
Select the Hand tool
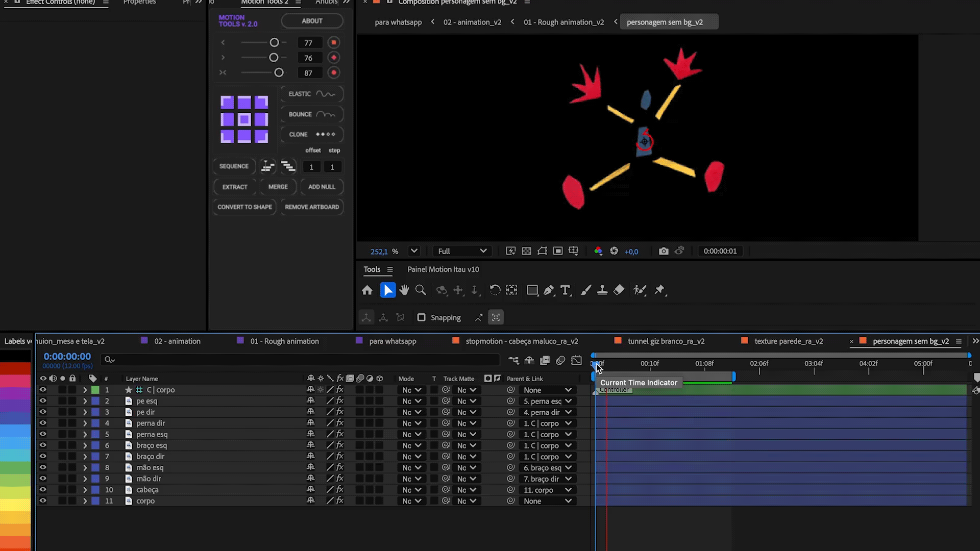click(404, 290)
